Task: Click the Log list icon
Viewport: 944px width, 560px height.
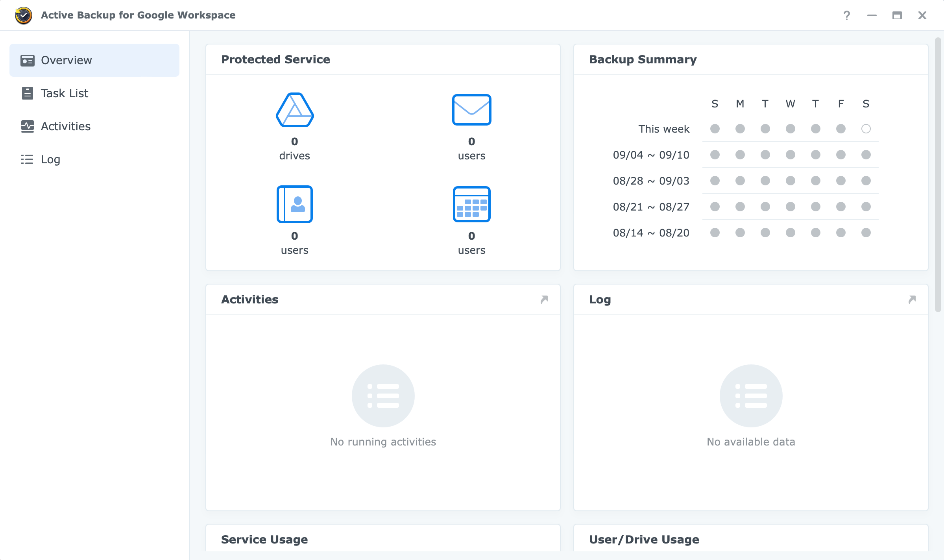Action: 27,159
